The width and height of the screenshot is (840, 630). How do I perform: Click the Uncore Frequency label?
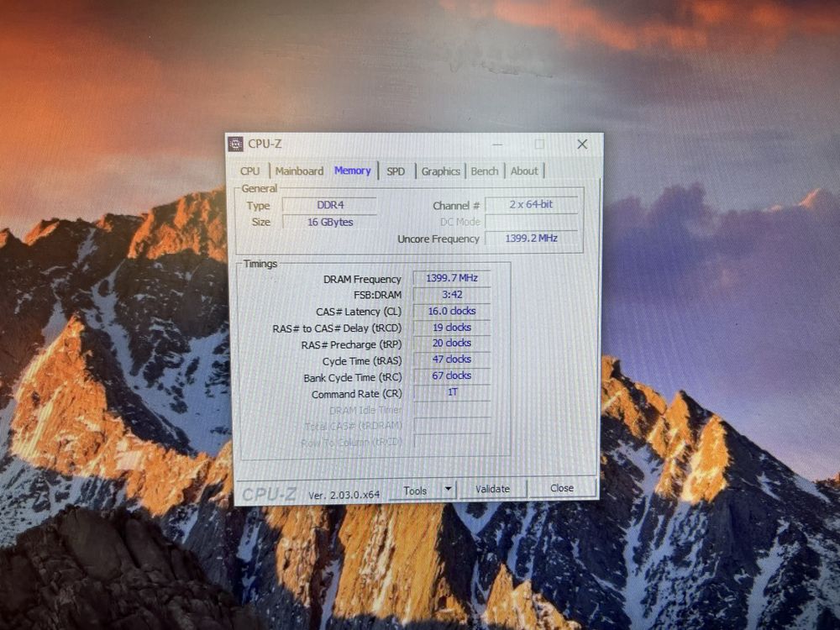[x=438, y=239]
